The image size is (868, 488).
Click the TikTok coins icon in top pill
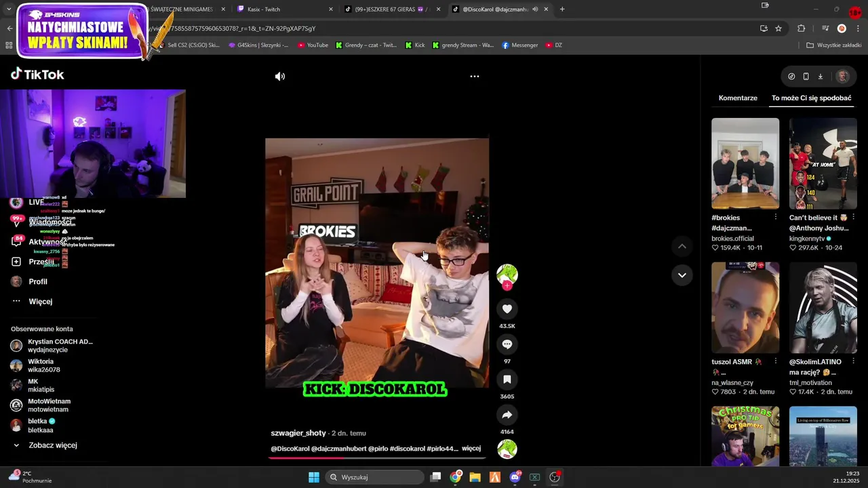click(791, 77)
